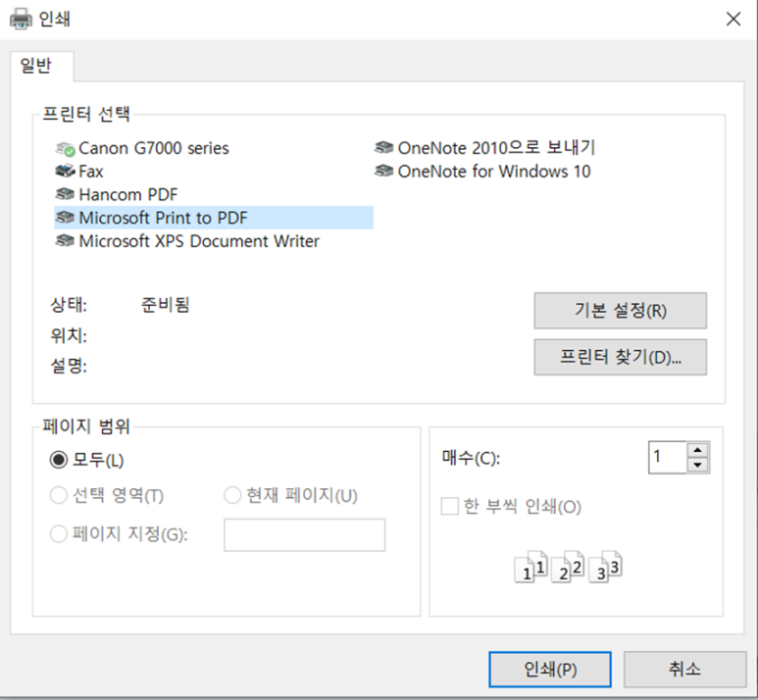Click the Fax printer icon
The height and width of the screenshot is (700, 758).
click(66, 172)
